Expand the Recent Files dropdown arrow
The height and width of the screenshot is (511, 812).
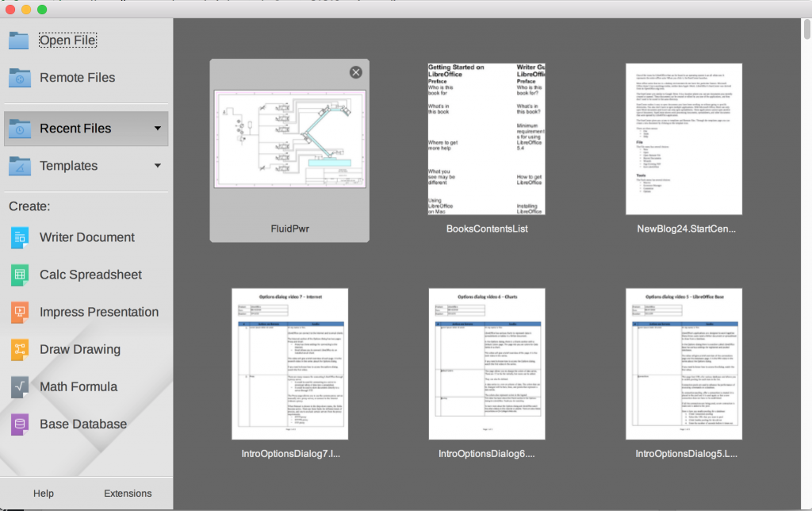(158, 129)
